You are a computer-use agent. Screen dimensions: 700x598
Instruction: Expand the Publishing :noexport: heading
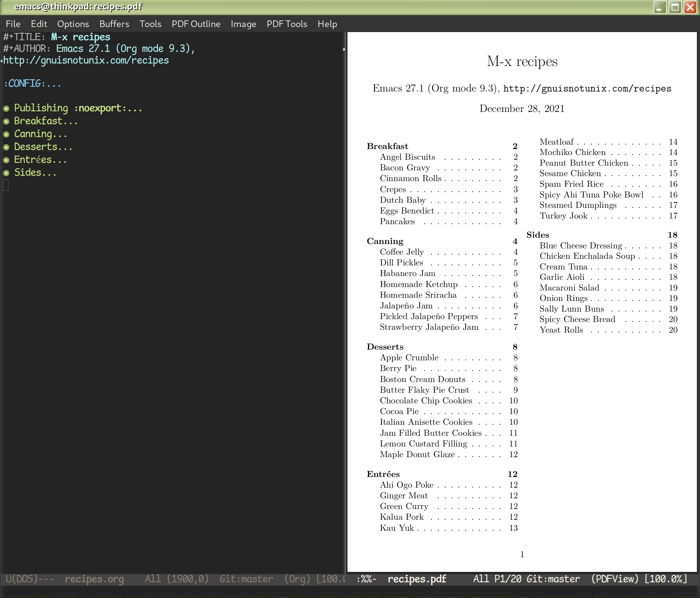[x=78, y=108]
